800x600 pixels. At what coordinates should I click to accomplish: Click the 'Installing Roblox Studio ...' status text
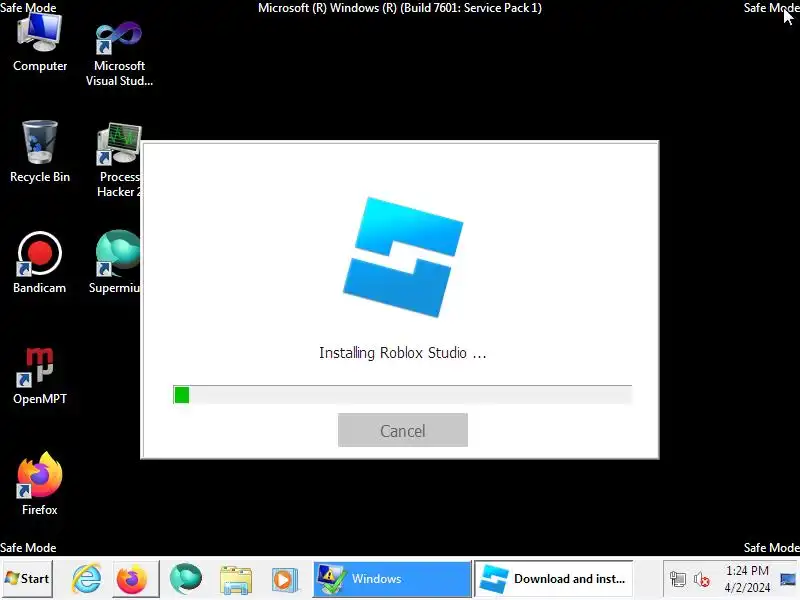point(403,353)
